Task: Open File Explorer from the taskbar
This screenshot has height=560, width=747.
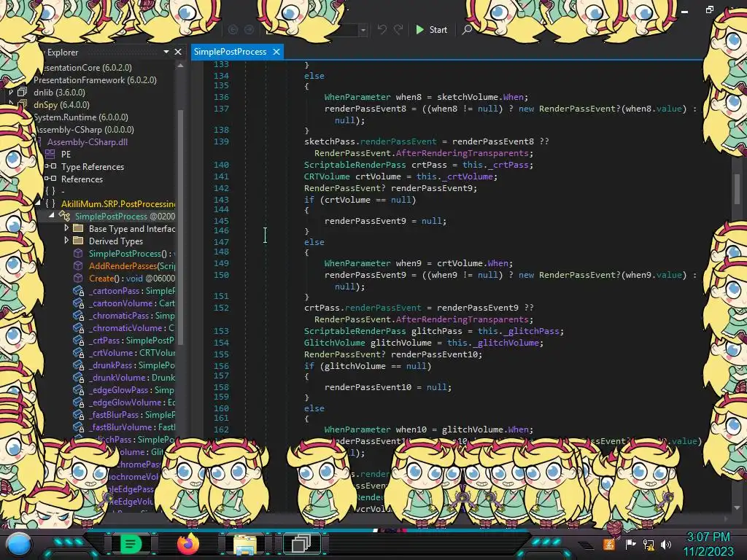Action: click(x=245, y=544)
